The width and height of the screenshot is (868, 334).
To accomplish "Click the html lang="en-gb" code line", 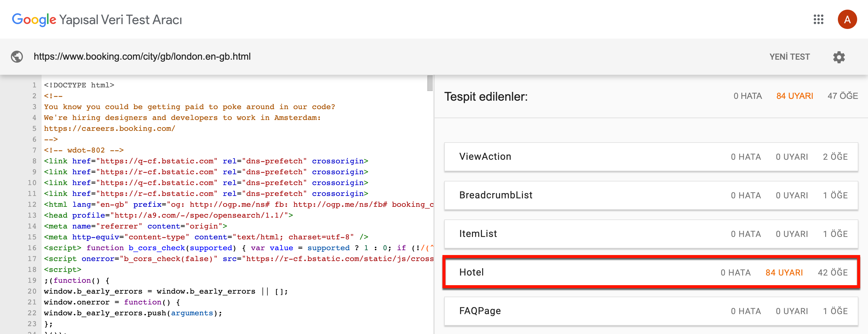I will [x=239, y=205].
